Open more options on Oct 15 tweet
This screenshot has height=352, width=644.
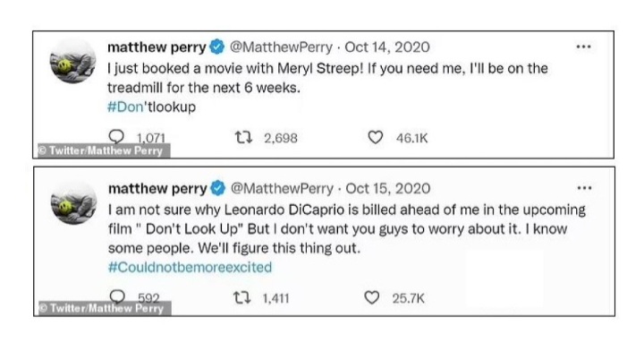click(x=584, y=188)
